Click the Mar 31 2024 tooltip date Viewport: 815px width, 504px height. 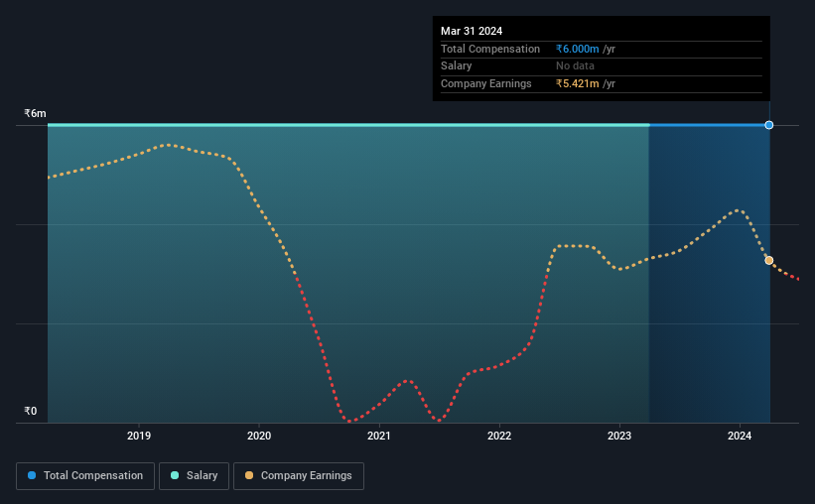(472, 31)
